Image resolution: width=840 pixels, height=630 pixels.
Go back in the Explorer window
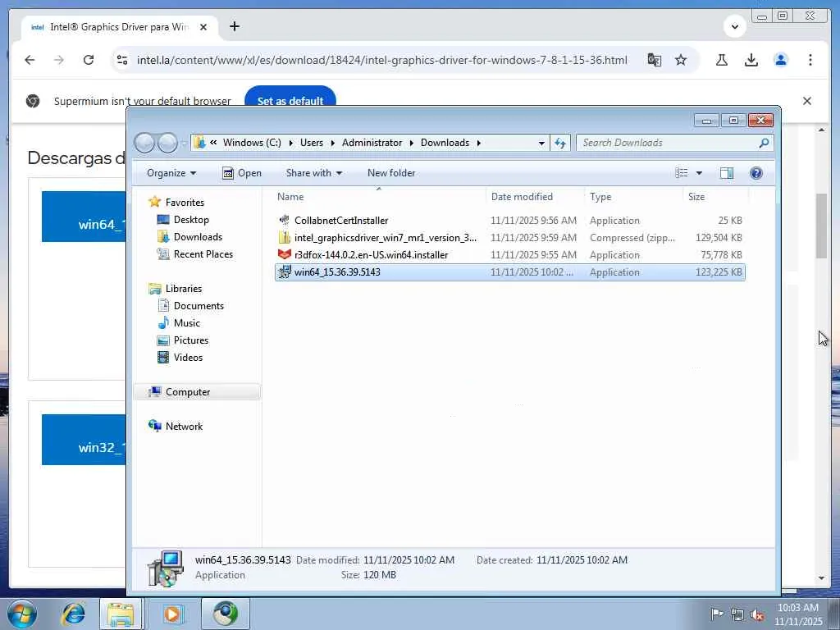tap(144, 143)
